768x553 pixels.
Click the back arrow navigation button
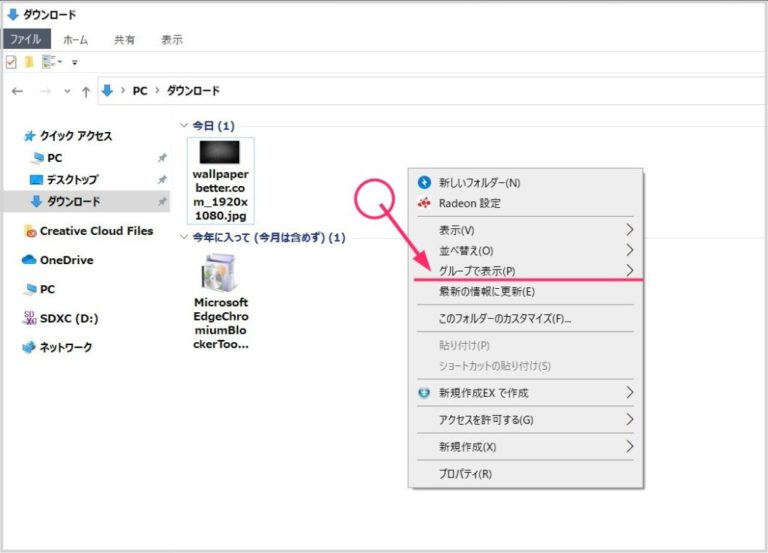(18, 91)
